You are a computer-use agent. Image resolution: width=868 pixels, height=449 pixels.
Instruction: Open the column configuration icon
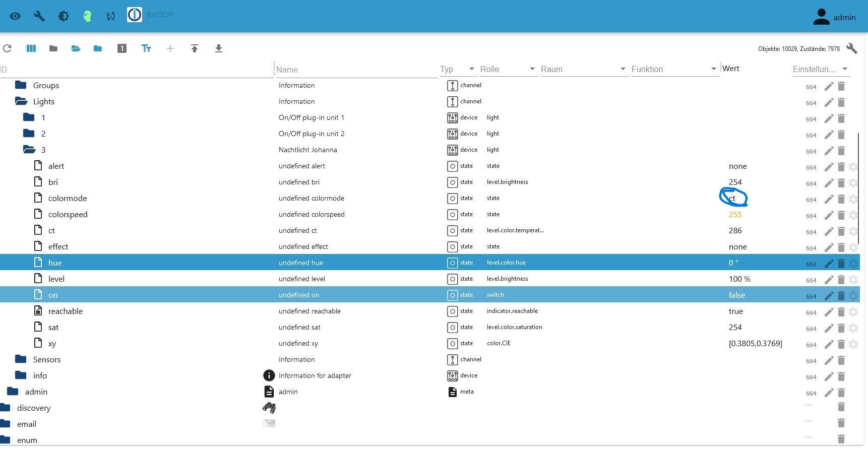(31, 48)
